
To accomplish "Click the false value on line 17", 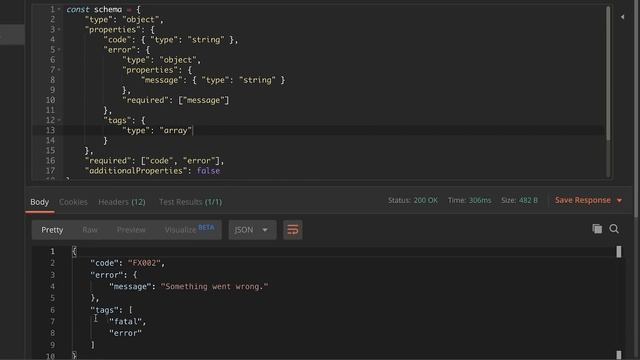I will click(208, 171).
